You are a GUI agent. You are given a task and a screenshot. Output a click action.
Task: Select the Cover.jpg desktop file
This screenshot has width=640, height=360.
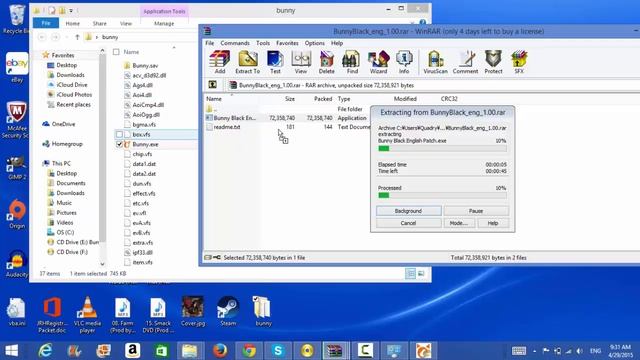pos(193,311)
